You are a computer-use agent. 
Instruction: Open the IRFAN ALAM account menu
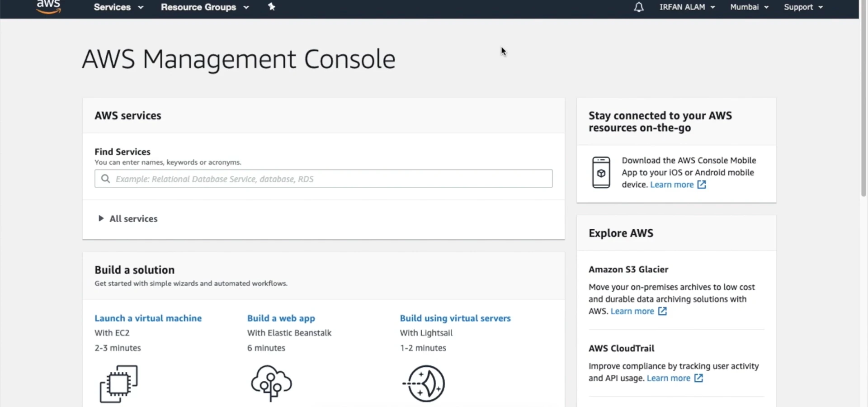pyautogui.click(x=687, y=7)
